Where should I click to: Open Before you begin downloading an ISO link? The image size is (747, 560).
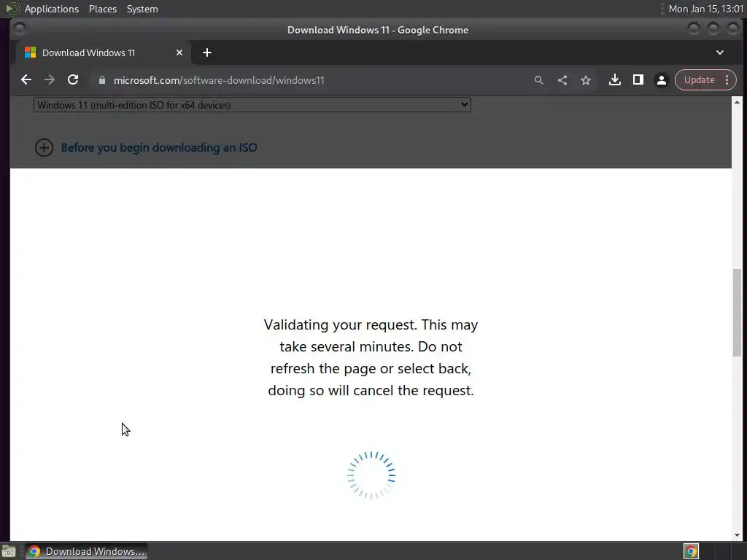[158, 147]
